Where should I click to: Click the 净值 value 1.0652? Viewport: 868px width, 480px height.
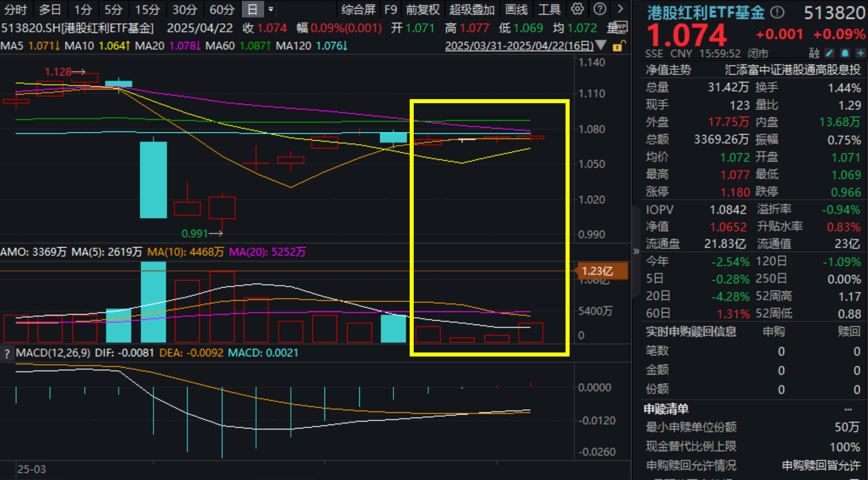(x=728, y=227)
